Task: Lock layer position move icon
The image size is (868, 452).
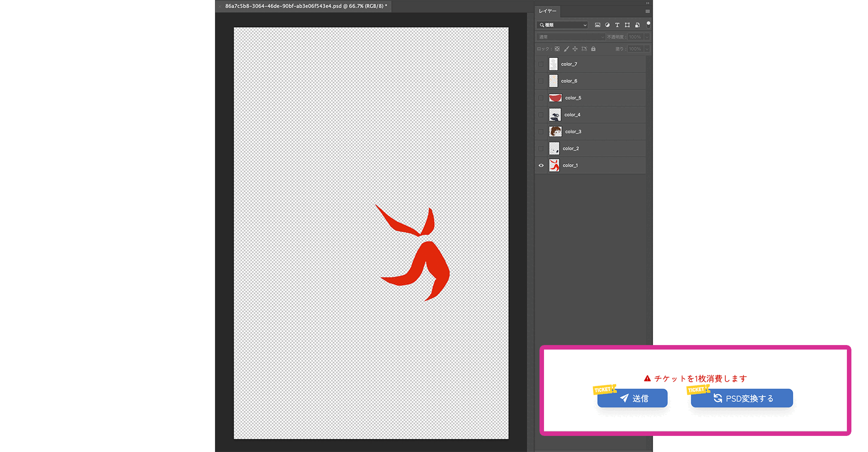Action: [575, 49]
